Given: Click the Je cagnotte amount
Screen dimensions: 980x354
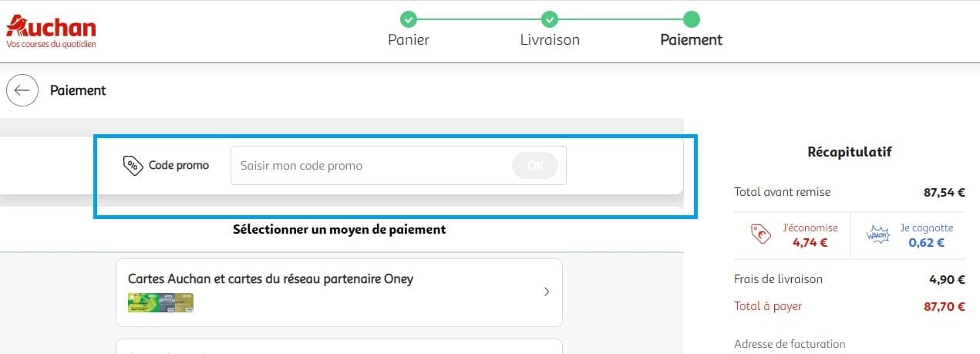Looking at the screenshot, I should coord(926,243).
